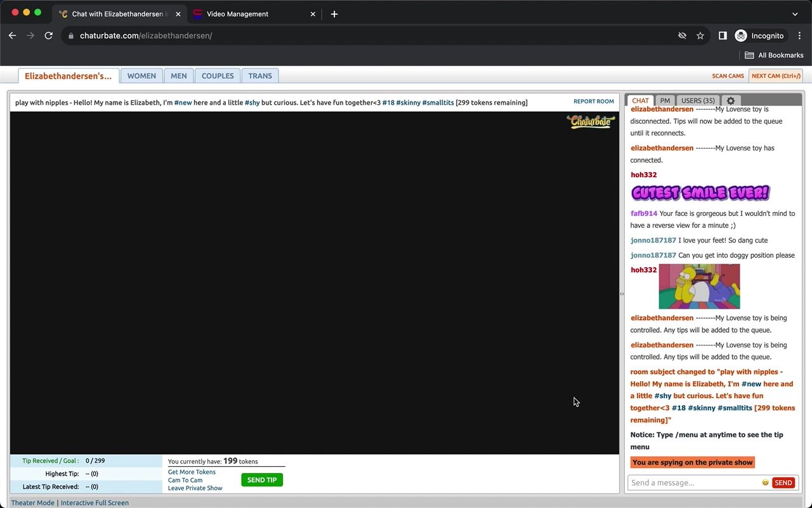Viewport: 812px width, 508px height.
Task: Open the USERS (35) tab
Action: tap(698, 100)
